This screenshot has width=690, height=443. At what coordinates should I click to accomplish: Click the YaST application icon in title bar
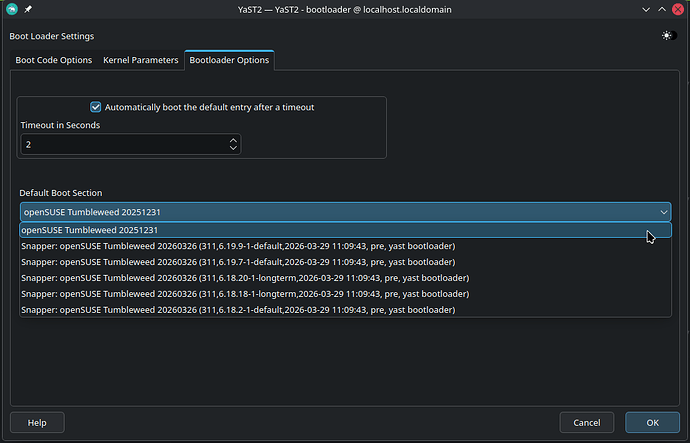(12, 9)
